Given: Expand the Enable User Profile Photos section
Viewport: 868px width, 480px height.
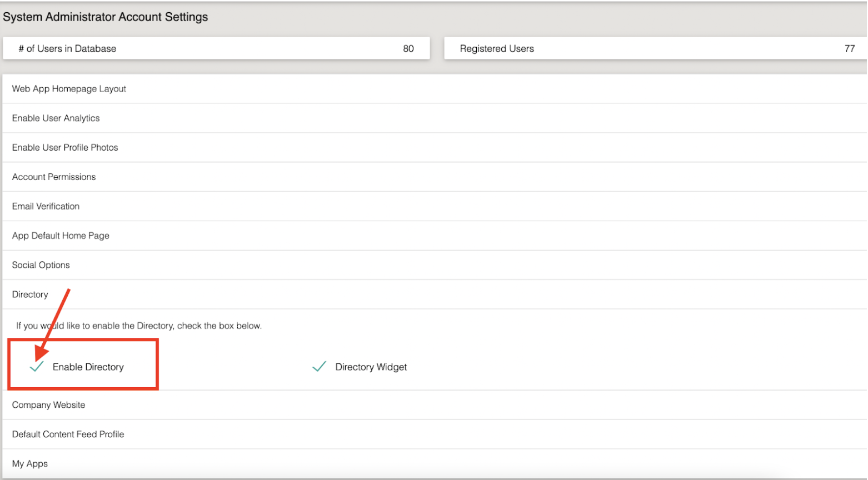Looking at the screenshot, I should (64, 147).
